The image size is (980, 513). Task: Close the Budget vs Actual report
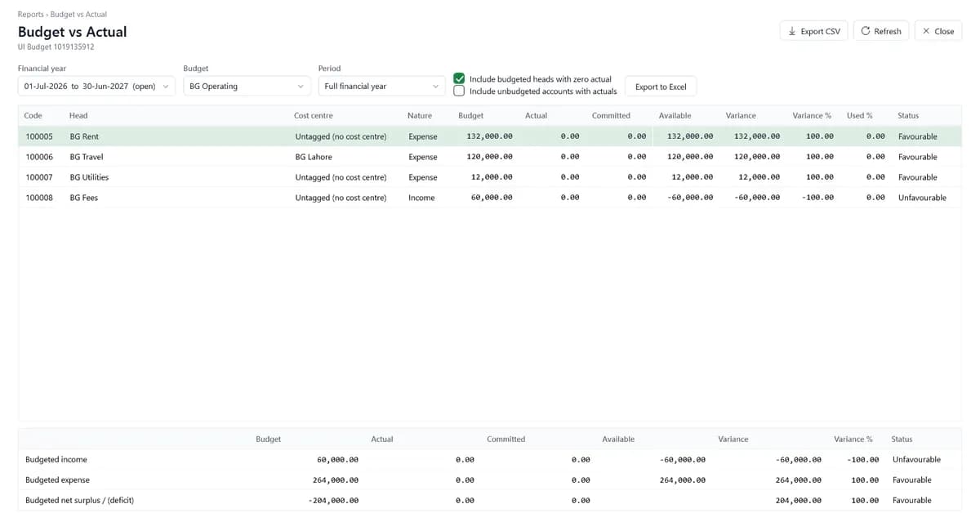(x=938, y=31)
